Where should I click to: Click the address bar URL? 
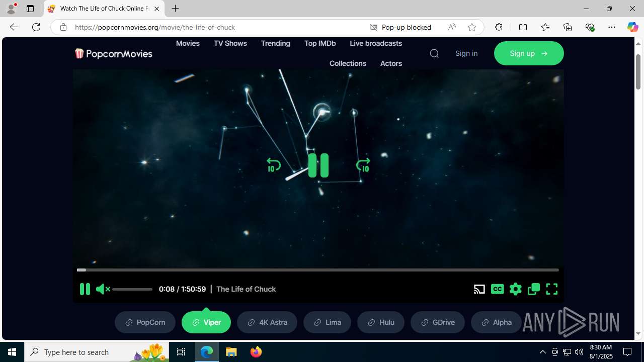155,27
